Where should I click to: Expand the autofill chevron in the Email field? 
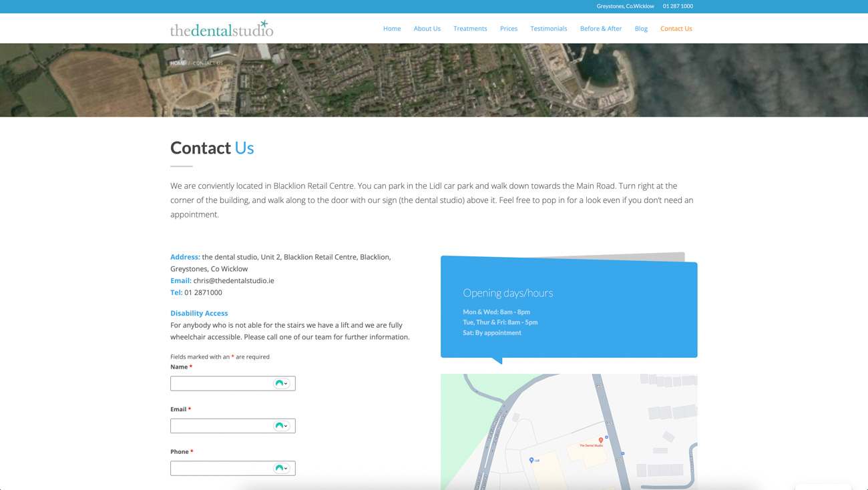(287, 425)
